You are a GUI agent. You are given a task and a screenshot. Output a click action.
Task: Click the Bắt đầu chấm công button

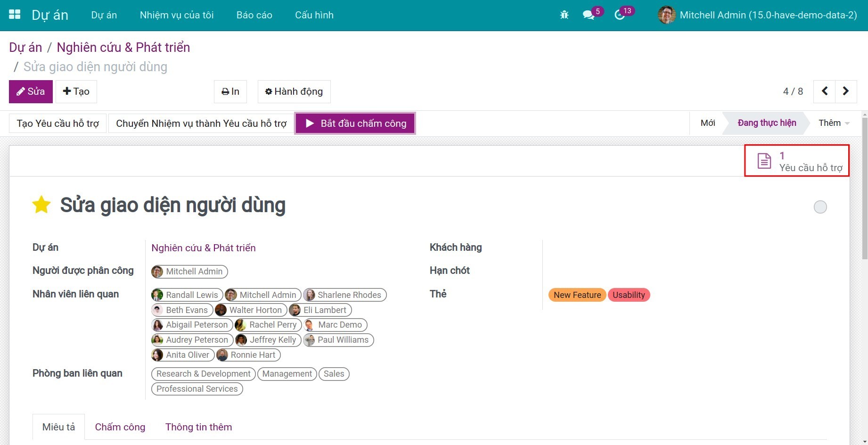click(x=355, y=124)
